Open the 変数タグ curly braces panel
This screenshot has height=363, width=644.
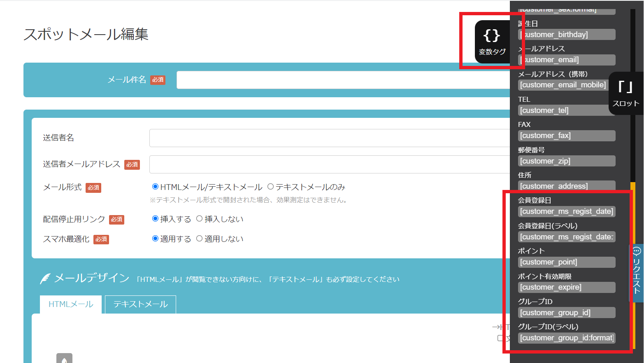492,42
